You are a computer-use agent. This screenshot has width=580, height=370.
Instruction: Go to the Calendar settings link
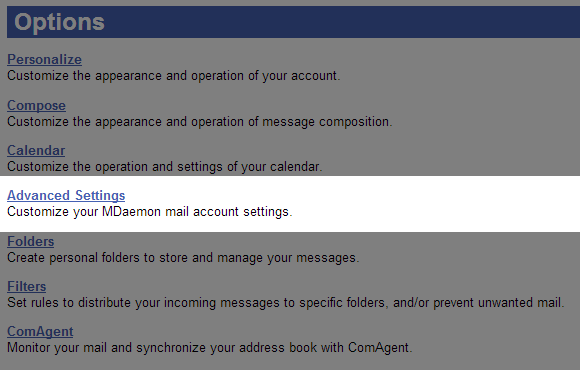[x=36, y=151]
